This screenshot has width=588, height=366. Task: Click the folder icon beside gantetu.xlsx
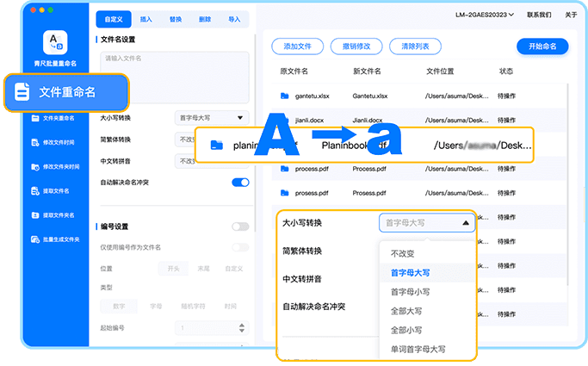click(284, 96)
